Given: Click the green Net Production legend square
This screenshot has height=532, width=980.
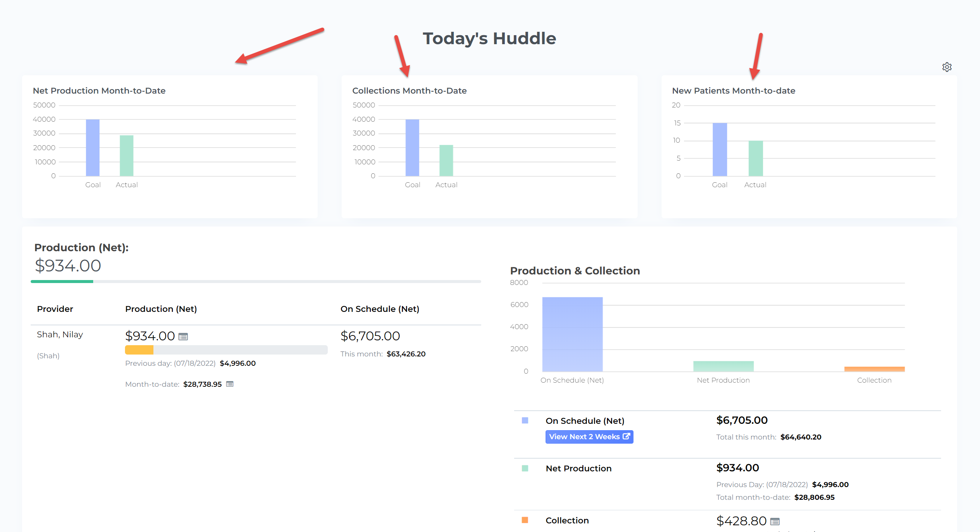Looking at the screenshot, I should (525, 468).
